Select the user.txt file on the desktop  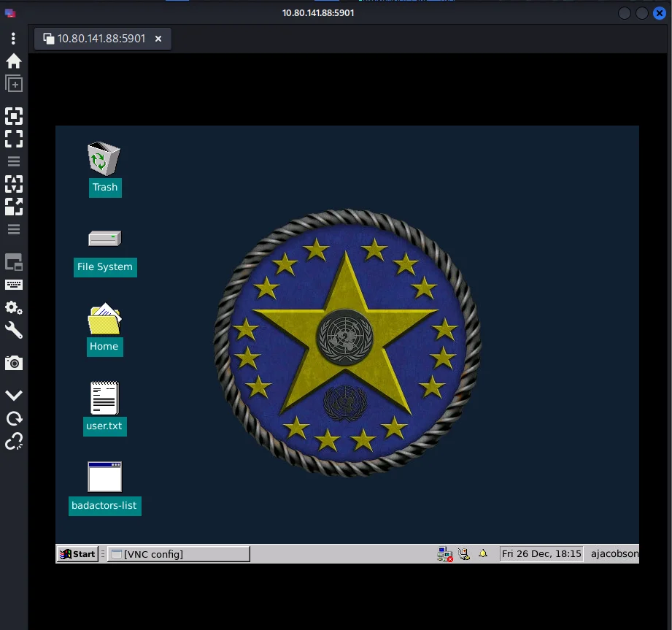(x=104, y=399)
